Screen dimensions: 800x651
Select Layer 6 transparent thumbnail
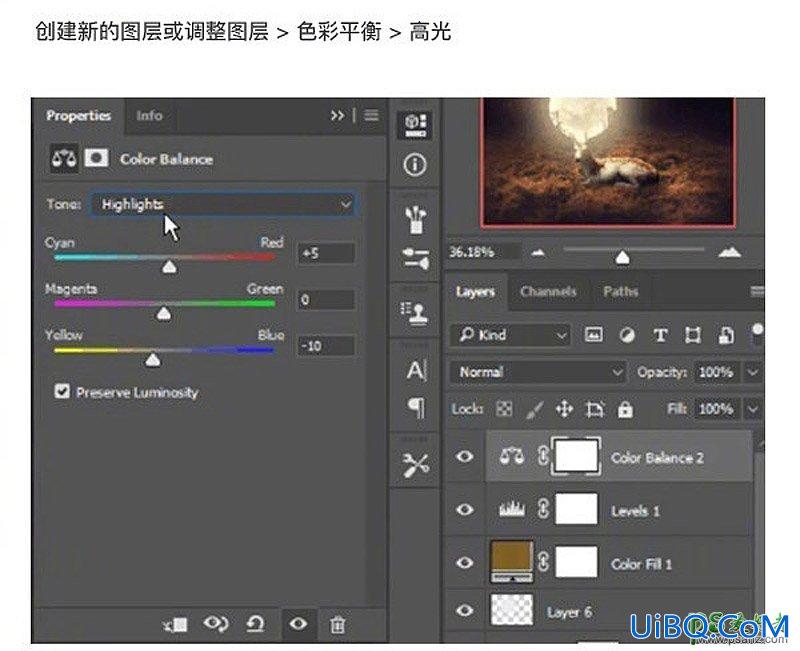click(511, 609)
